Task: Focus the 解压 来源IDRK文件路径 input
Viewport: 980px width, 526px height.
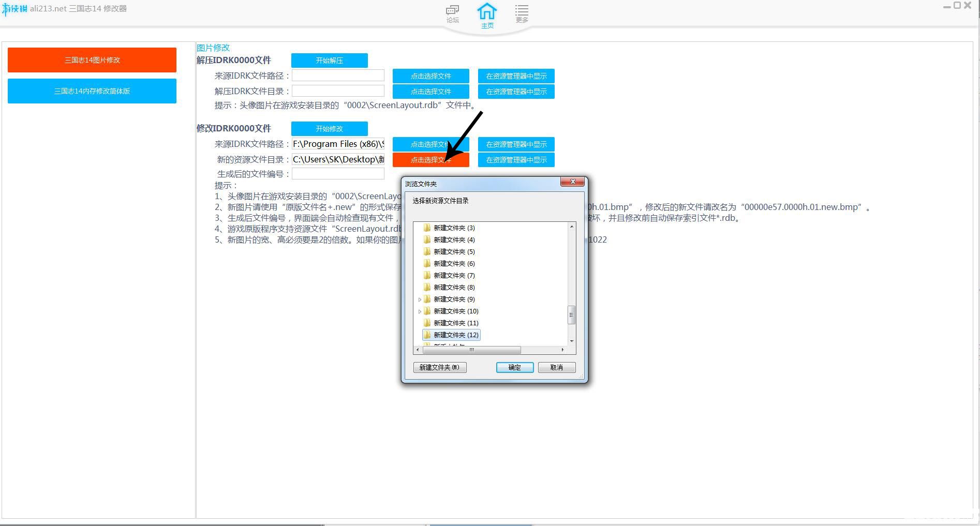Action: click(x=338, y=76)
